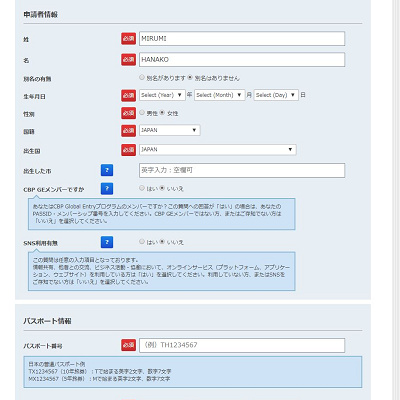This screenshot has width=400, height=400.
Task: Focus the passport number input field
Action: (x=242, y=345)
